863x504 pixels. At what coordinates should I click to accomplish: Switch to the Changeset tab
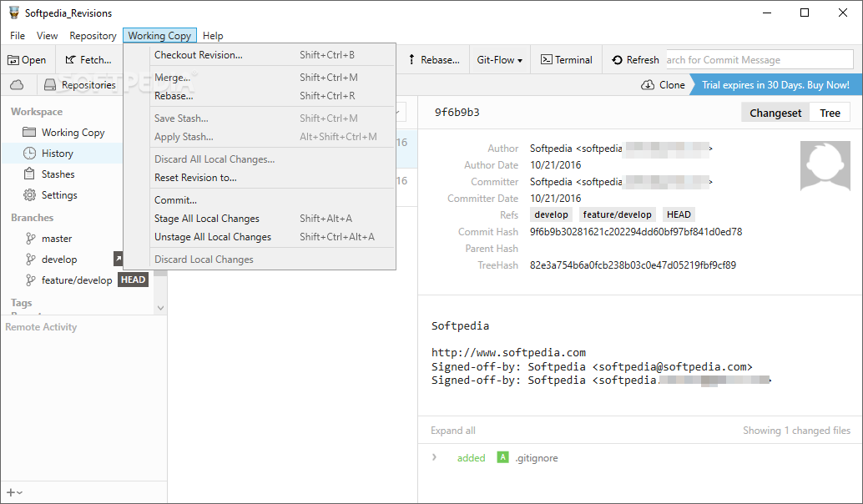point(775,113)
